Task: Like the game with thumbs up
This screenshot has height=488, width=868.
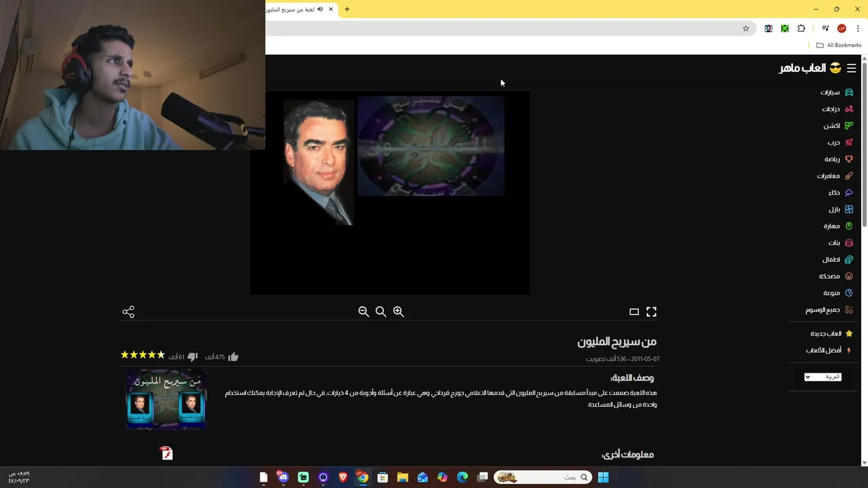Action: coord(233,357)
